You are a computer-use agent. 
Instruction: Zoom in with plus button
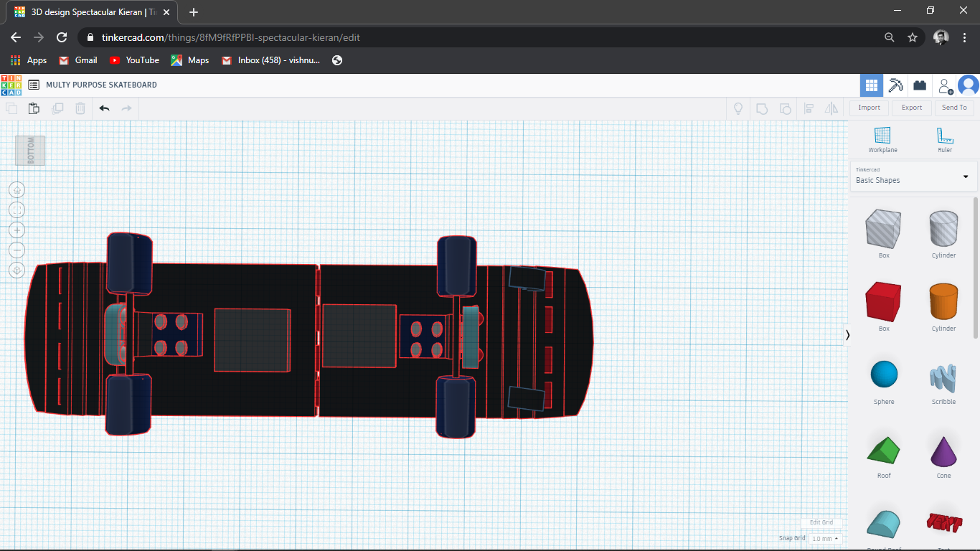17,230
